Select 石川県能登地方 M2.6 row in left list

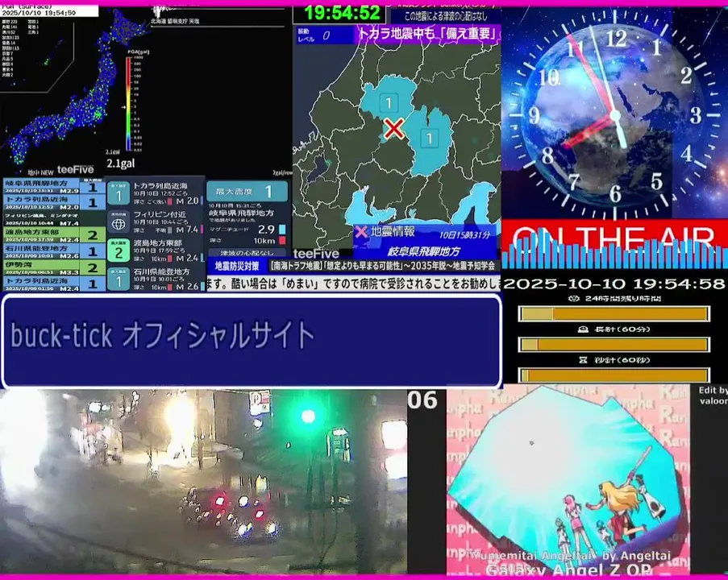pos(54,251)
